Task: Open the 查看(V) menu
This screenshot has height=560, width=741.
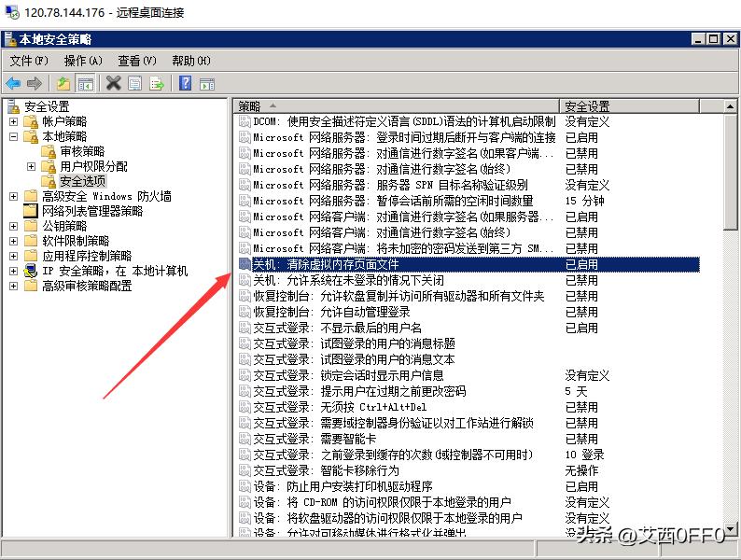Action: pyautogui.click(x=137, y=61)
